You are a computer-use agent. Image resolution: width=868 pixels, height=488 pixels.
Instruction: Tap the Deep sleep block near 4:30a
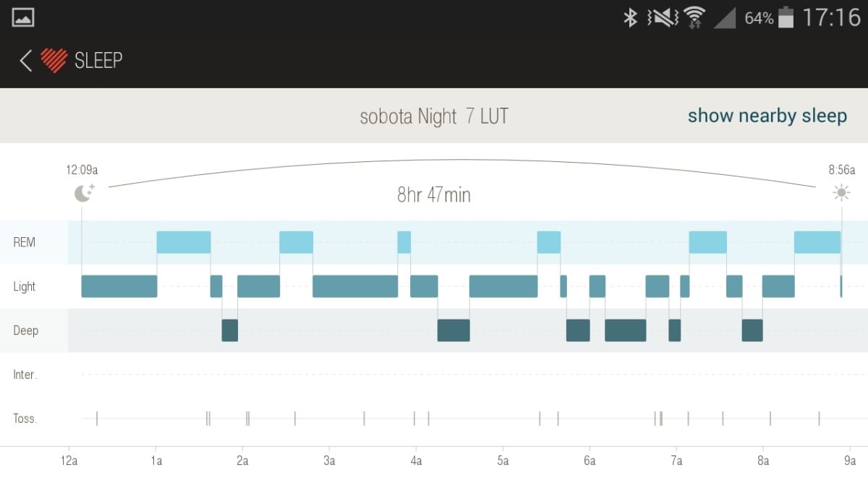coord(454,330)
